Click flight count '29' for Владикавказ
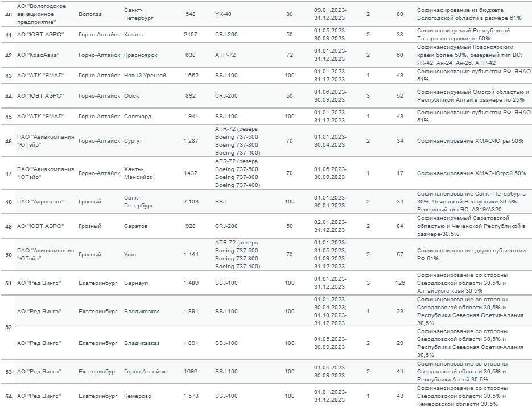 point(400,343)
